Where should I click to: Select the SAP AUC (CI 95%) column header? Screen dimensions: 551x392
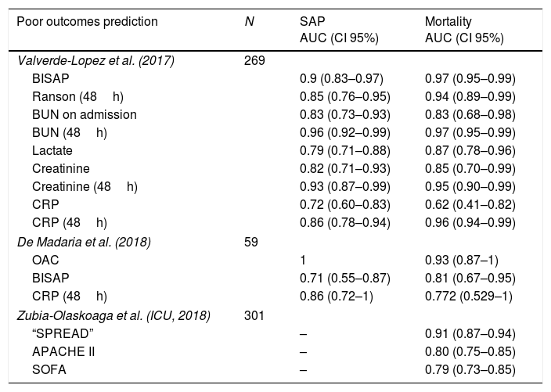coord(339,29)
